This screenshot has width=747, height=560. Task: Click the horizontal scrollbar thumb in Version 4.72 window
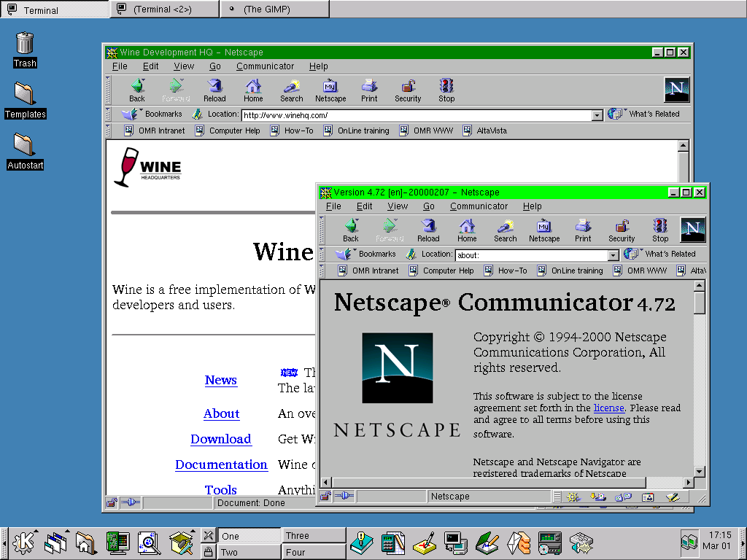(x=488, y=483)
